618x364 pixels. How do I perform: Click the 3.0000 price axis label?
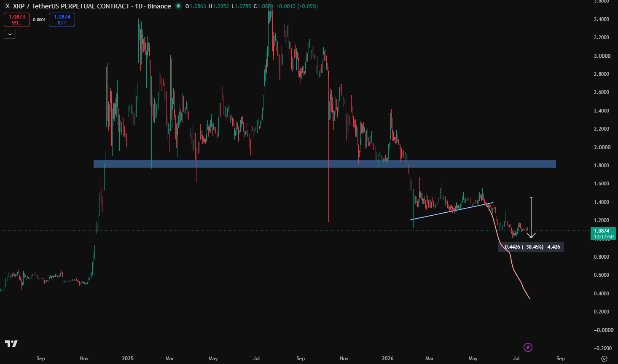[602, 56]
